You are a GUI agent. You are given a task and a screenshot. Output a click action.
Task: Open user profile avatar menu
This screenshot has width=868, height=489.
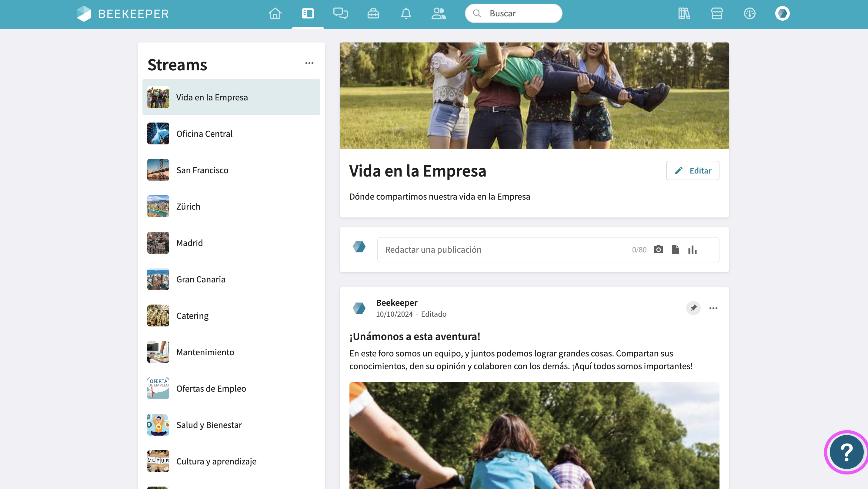click(782, 13)
